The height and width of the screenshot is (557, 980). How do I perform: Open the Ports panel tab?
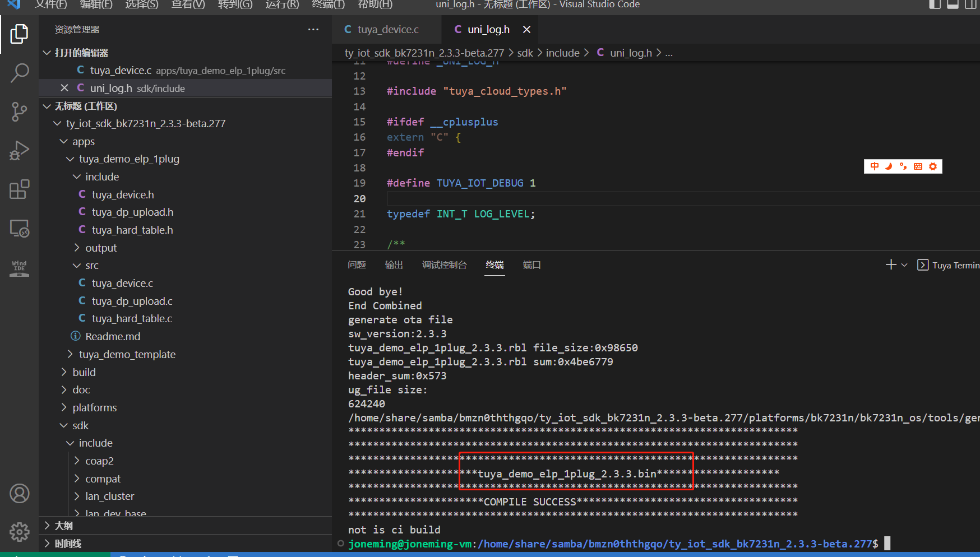[532, 265]
